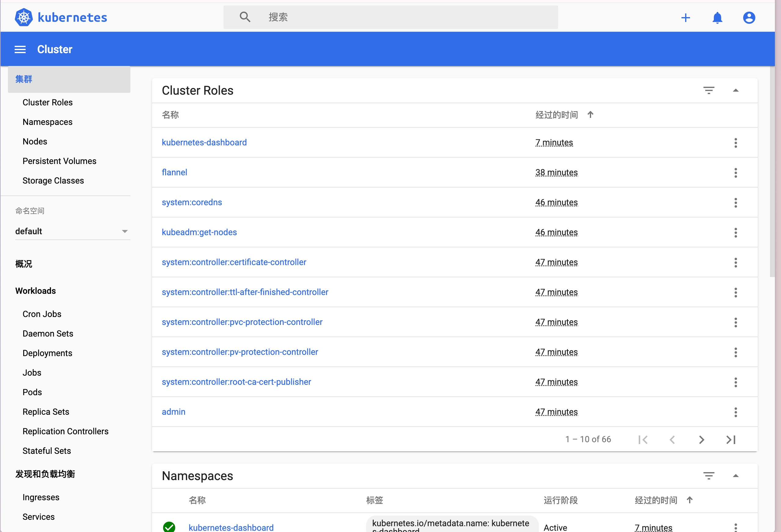
Task: Open Storage Classes in sidebar
Action: pos(53,180)
